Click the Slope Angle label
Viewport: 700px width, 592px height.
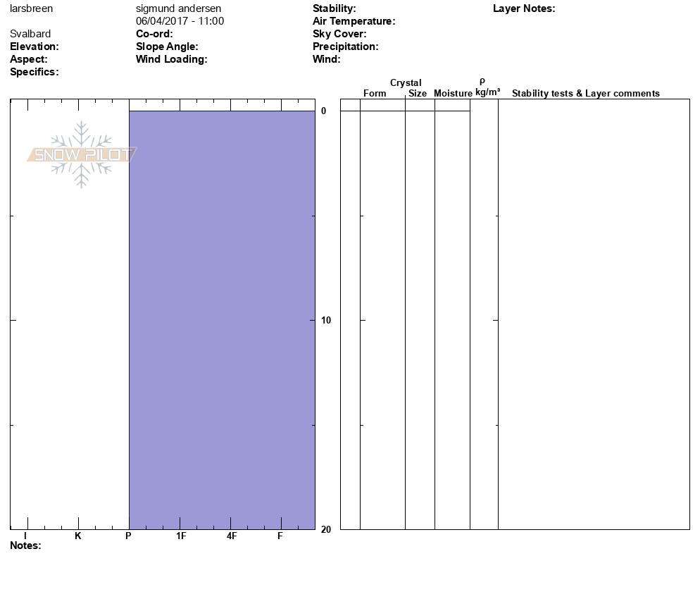[x=167, y=47]
